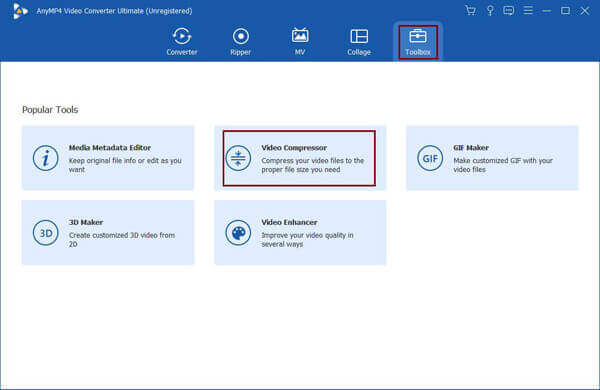This screenshot has height=390, width=600.
Task: Maximize the AnyMP4 window
Action: [566, 11]
